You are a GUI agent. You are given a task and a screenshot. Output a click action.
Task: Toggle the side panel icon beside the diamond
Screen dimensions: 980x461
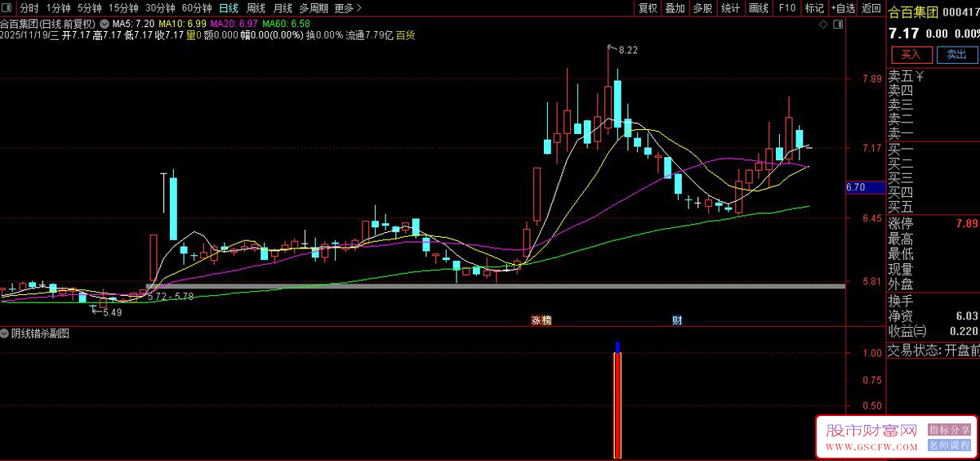pos(836,24)
